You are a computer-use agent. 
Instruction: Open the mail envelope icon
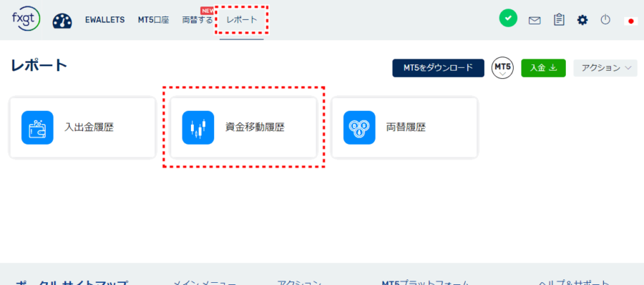tap(535, 20)
